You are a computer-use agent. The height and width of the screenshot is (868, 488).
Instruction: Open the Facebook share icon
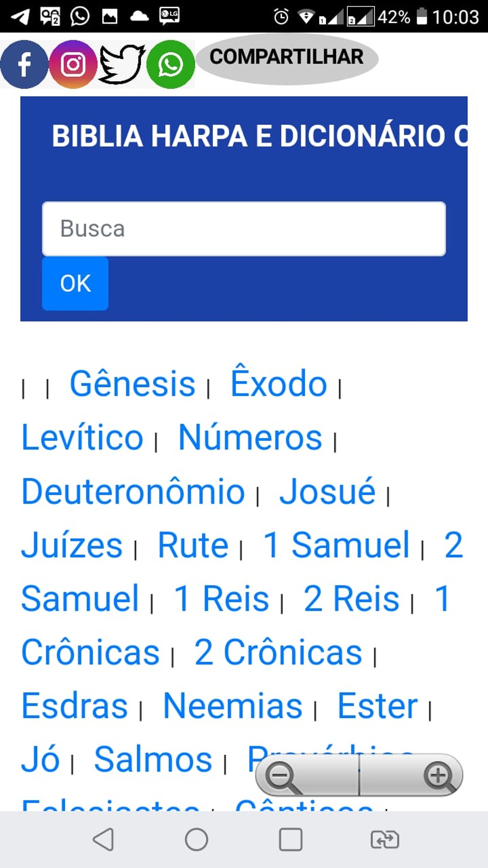coord(24,65)
